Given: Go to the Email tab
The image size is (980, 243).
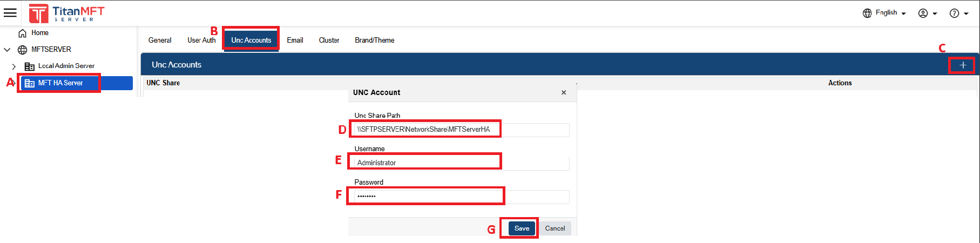Looking at the screenshot, I should [295, 40].
